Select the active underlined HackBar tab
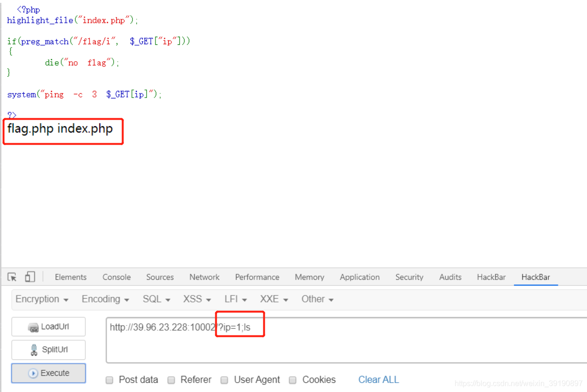Screen dimensions: 587x392 pos(536,277)
